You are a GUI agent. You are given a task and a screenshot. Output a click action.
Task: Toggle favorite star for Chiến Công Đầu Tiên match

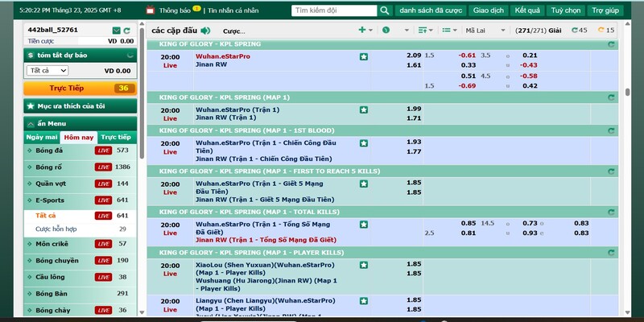pyautogui.click(x=364, y=143)
